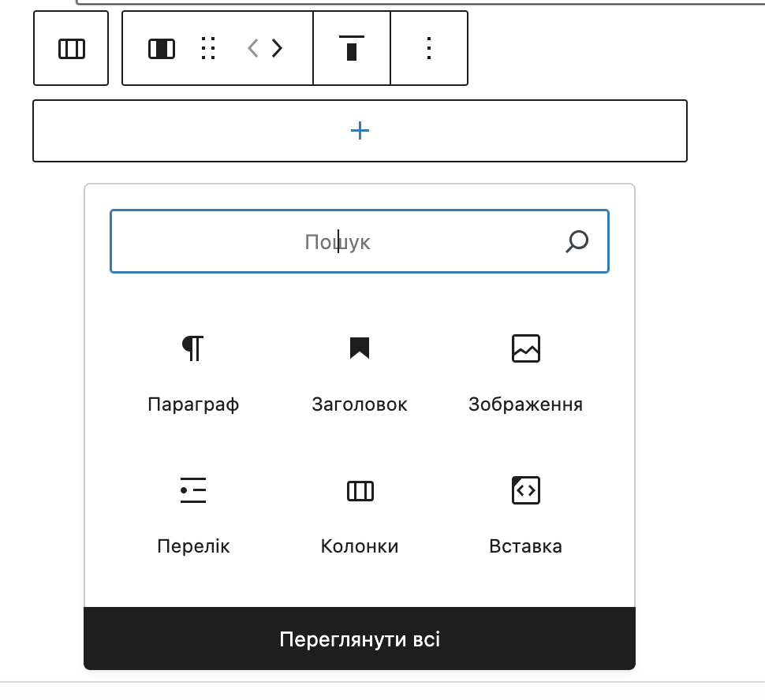Insert block via the Параграф pilcrow icon
The image size is (765, 700).
(193, 348)
